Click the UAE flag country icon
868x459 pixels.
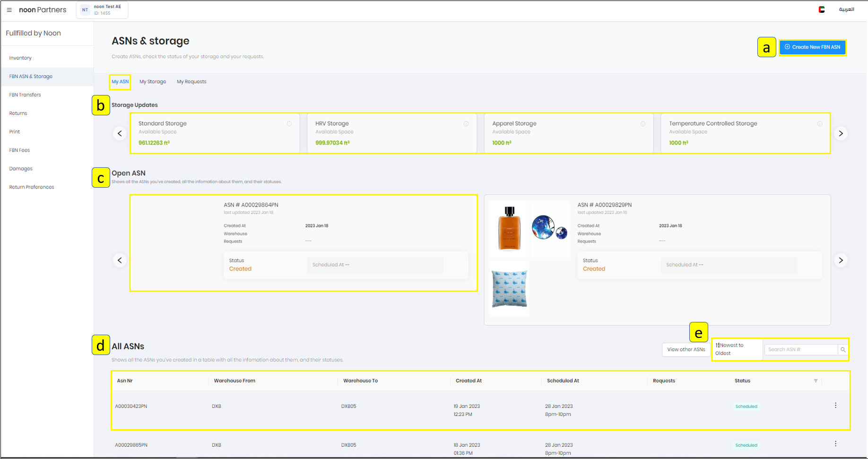point(822,9)
